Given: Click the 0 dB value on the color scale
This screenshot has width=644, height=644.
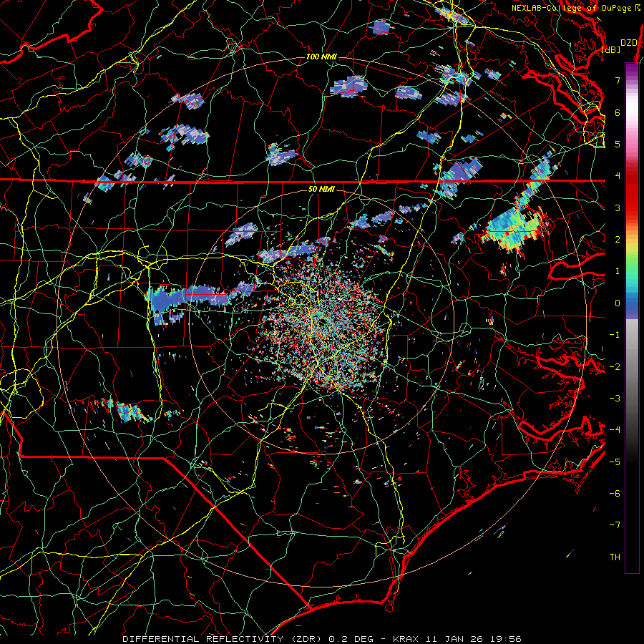Looking at the screenshot, I should pos(618,303).
